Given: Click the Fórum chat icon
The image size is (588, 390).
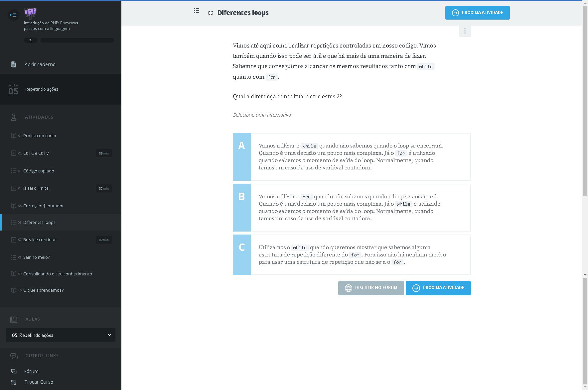Looking at the screenshot, I should 14,371.
